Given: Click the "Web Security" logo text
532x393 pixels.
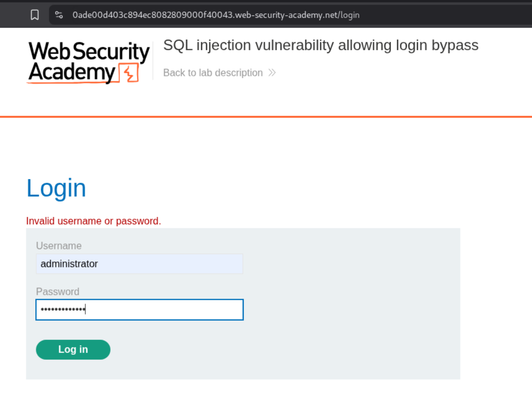Looking at the screenshot, I should pyautogui.click(x=89, y=53).
